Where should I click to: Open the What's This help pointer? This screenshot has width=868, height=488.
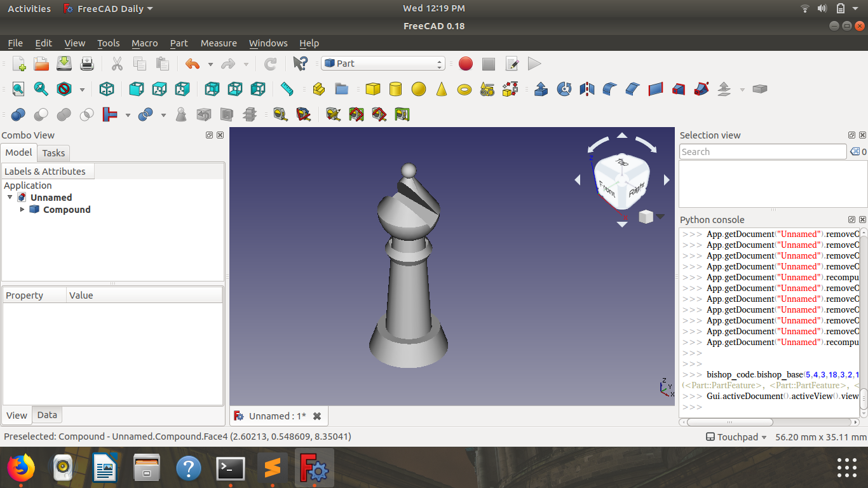(300, 64)
